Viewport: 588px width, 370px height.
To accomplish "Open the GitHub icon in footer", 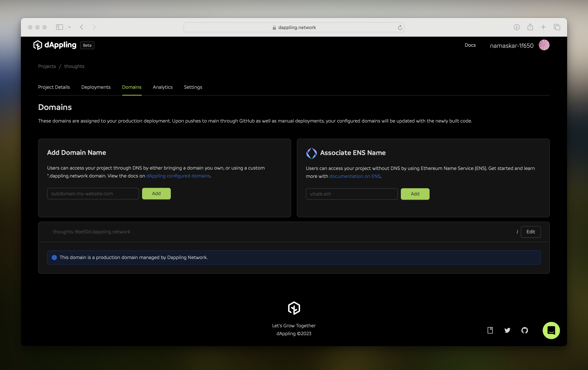I will click(x=525, y=330).
